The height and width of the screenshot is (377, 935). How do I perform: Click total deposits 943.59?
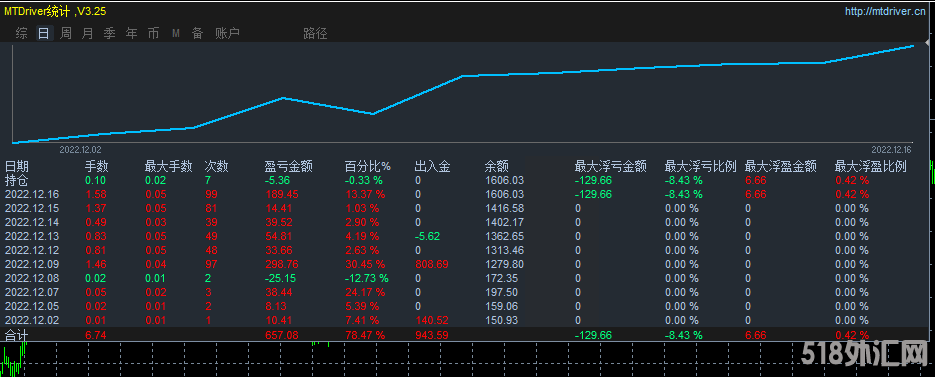coord(432,336)
